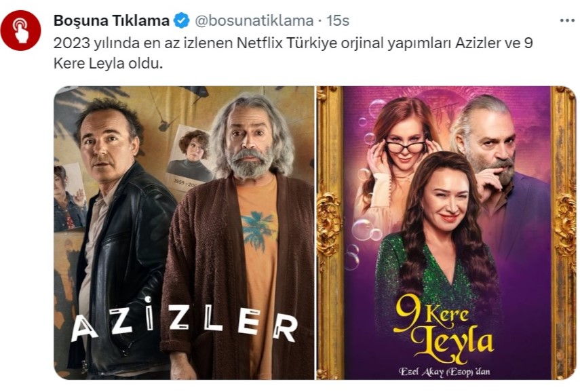Click the blue verified badge
Image resolution: width=580 pixels, height=392 pixels.
tap(182, 21)
